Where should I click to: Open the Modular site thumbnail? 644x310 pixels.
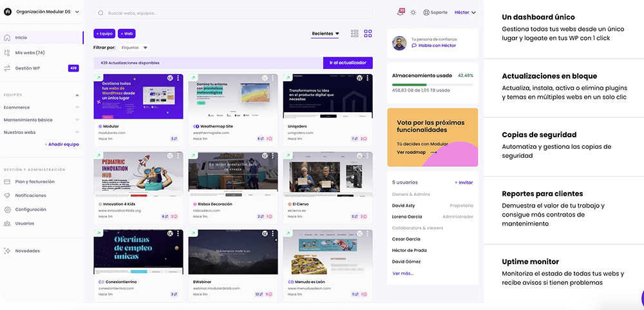pyautogui.click(x=138, y=96)
